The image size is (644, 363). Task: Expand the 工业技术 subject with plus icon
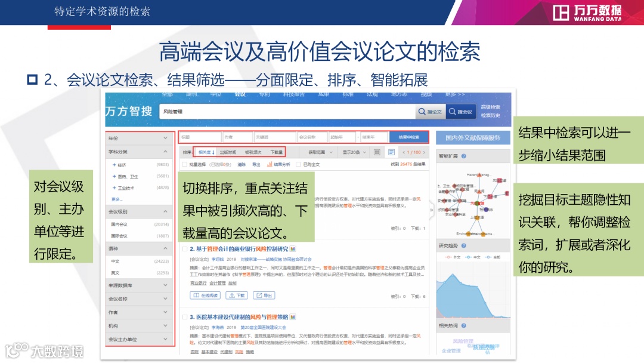114,187
